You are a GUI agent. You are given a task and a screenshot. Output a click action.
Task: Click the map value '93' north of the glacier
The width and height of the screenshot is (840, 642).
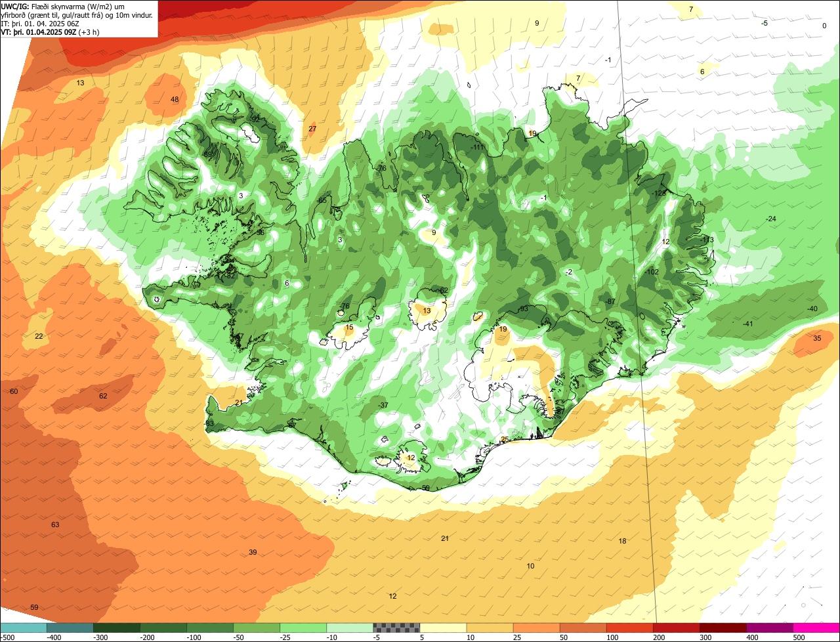pos(524,309)
